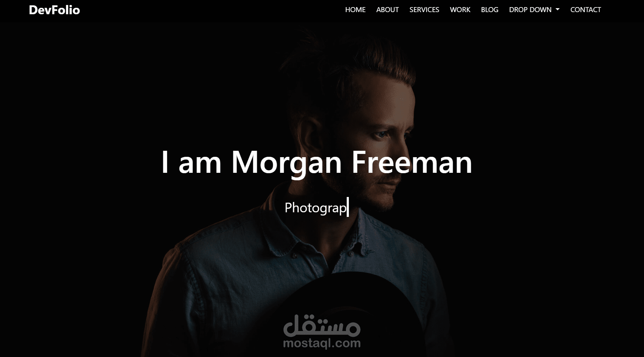Viewport: 644px width, 357px height.
Task: Expand the DROP DOWN menu label
Action: tap(530, 10)
